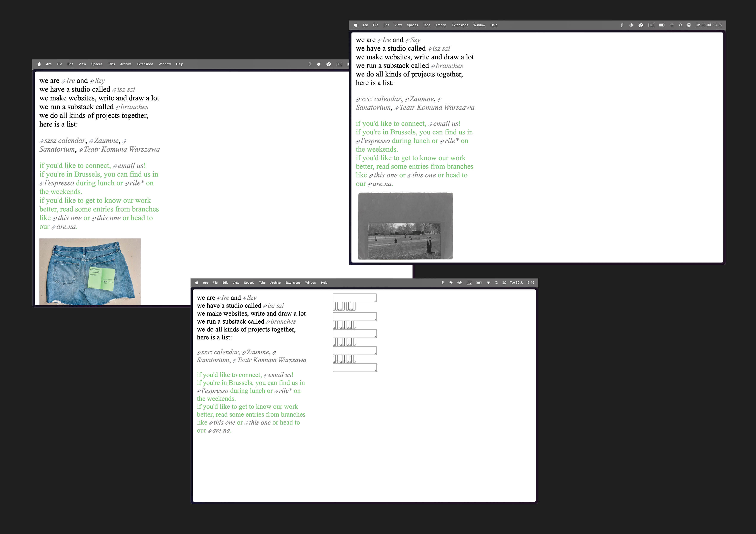Image resolution: width=756 pixels, height=534 pixels.
Task: Click the PL input source icon in bottom window
Action: pos(469,283)
